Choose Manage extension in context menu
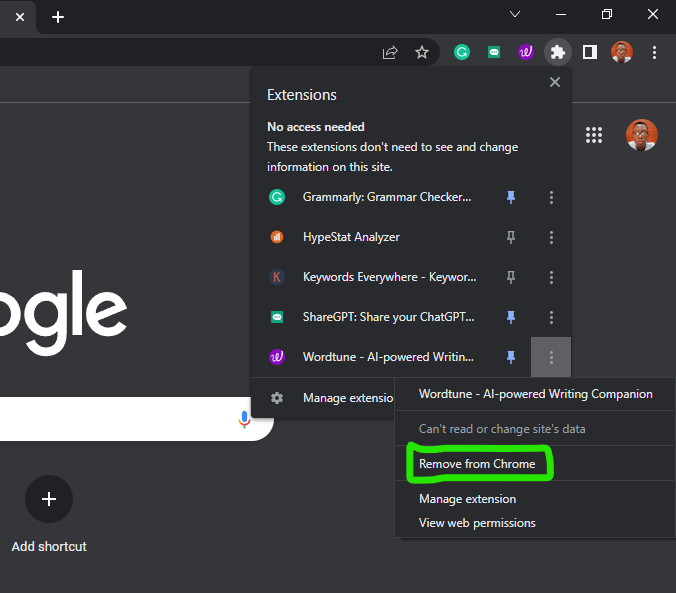The width and height of the screenshot is (676, 593). point(535,499)
